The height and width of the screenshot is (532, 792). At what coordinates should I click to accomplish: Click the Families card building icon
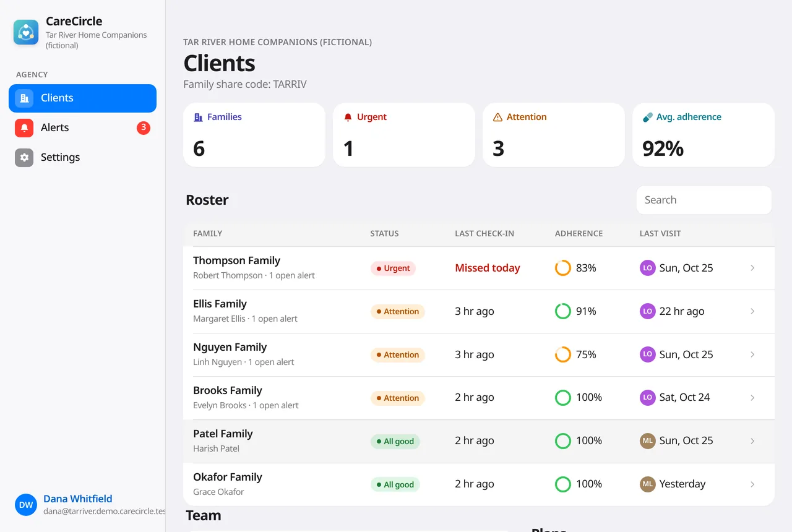click(x=198, y=117)
